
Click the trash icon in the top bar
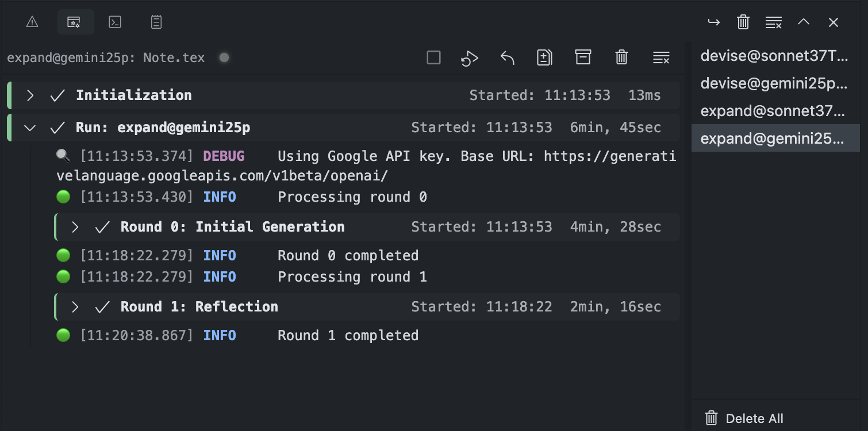(743, 22)
